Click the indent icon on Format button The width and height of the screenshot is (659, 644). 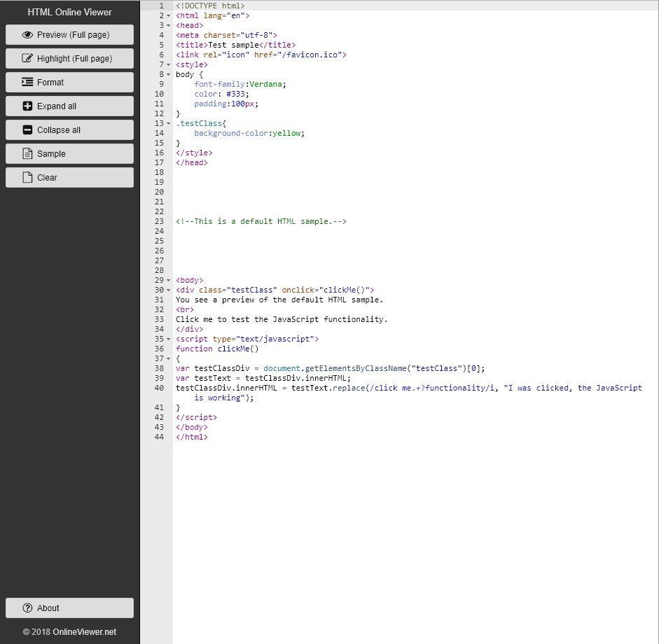click(x=27, y=82)
